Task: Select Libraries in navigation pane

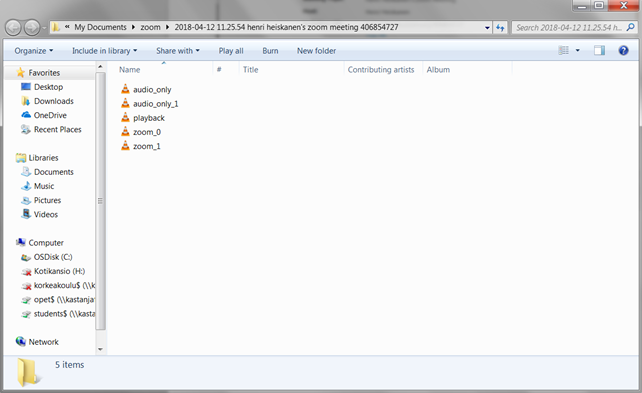Action: [43, 158]
